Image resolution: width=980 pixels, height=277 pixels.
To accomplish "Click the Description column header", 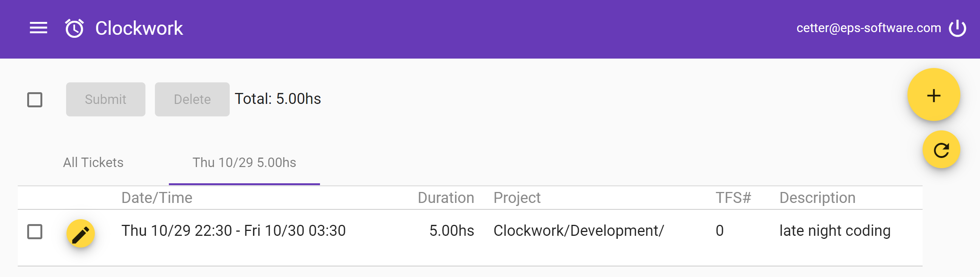I will coord(817,198).
